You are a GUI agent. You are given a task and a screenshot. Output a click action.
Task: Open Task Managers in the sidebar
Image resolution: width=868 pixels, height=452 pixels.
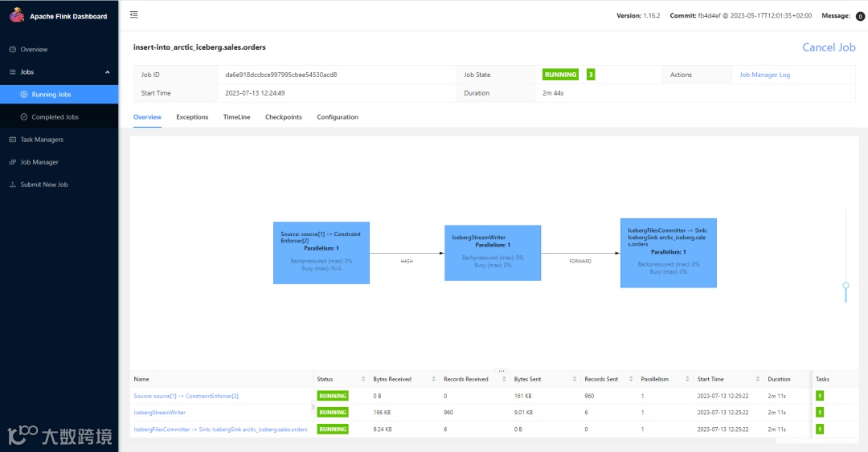[x=42, y=140]
